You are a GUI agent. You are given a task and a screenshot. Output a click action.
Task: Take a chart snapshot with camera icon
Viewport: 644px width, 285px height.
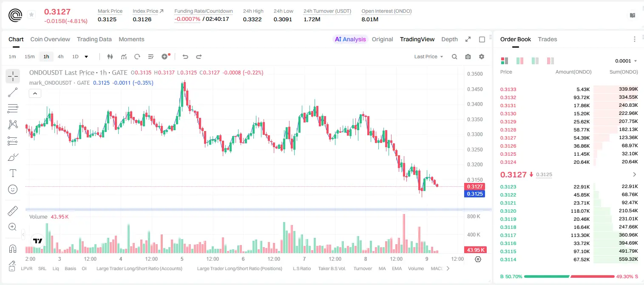468,57
